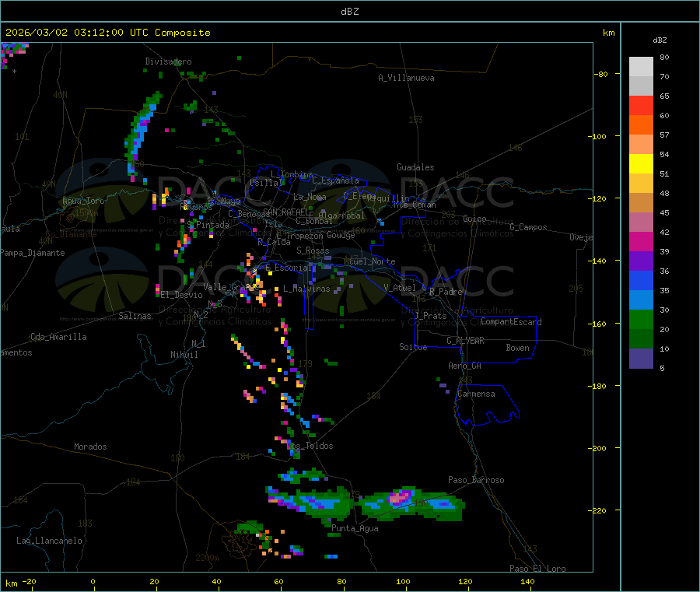Click the Carmensa location label
This screenshot has width=700, height=592.
(476, 394)
